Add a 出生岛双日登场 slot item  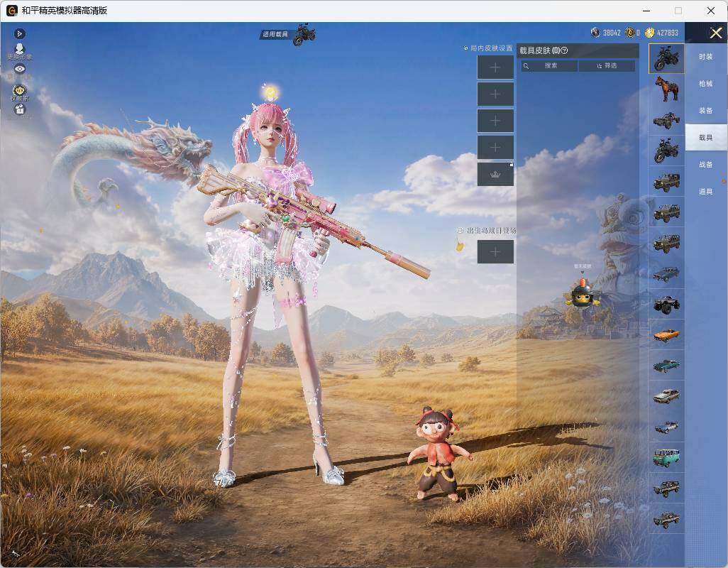pos(495,252)
